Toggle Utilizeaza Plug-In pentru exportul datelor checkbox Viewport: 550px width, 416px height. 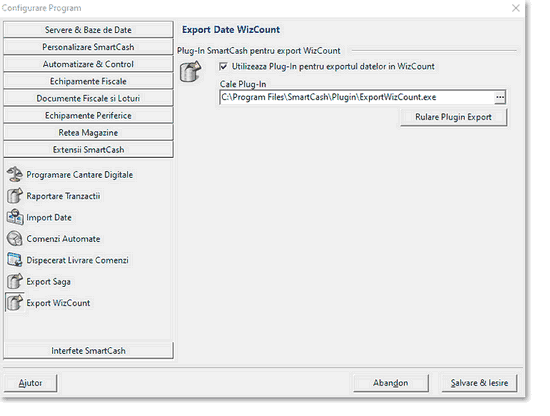coord(223,66)
